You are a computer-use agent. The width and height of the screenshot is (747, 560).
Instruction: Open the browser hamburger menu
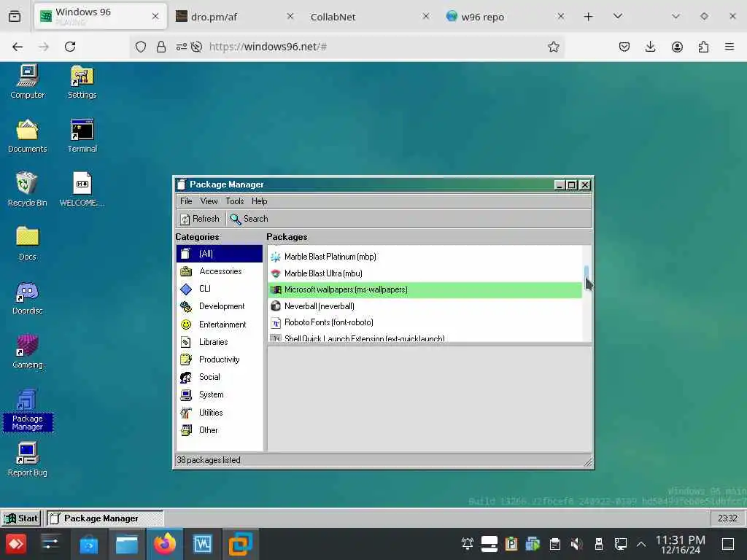point(729,47)
